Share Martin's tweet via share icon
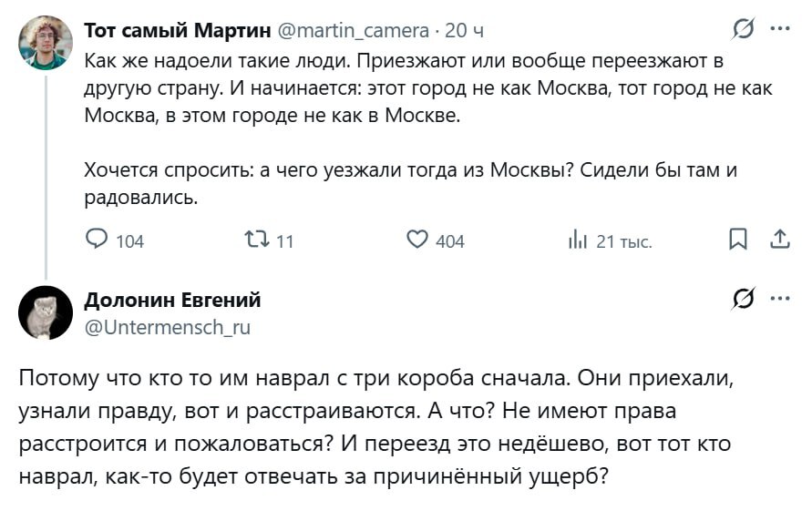 (x=780, y=240)
